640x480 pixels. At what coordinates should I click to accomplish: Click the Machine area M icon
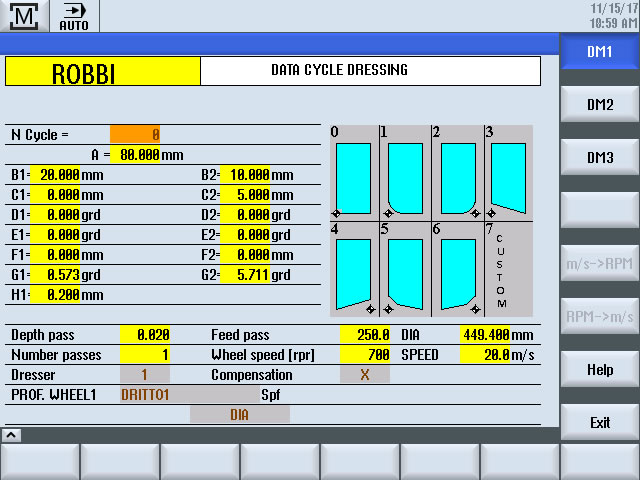(x=24, y=16)
